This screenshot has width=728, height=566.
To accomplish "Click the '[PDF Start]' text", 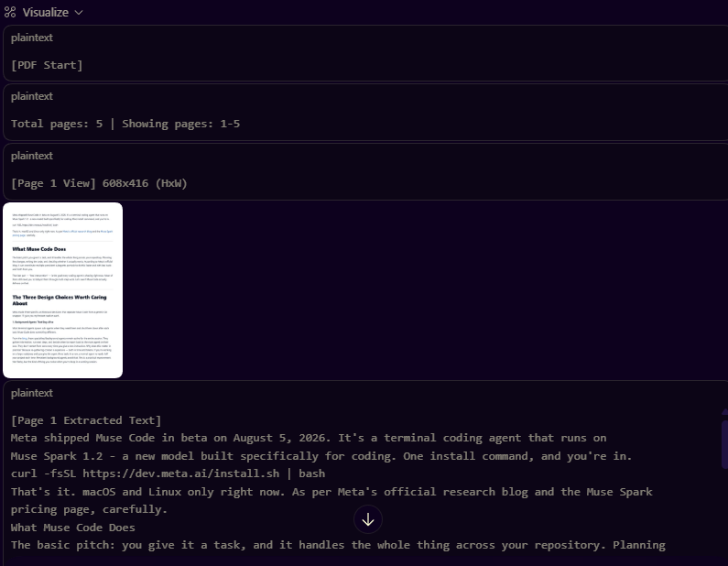I will (x=47, y=65).
